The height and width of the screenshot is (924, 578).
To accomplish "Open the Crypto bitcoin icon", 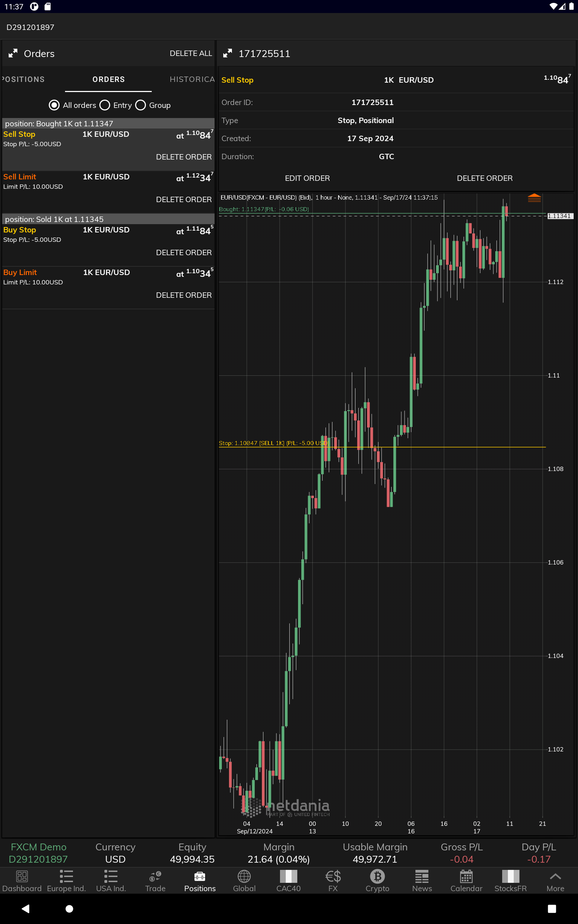I will (377, 876).
